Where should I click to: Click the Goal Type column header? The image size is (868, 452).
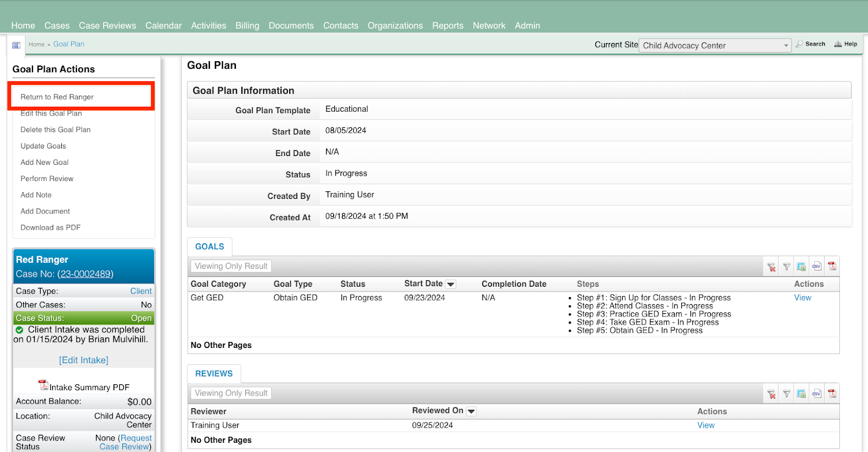(x=293, y=284)
